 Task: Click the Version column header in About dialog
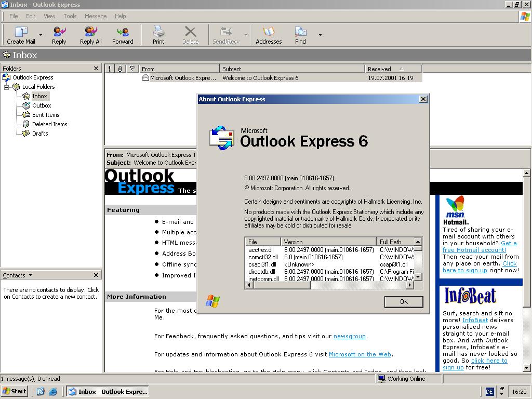pos(328,242)
